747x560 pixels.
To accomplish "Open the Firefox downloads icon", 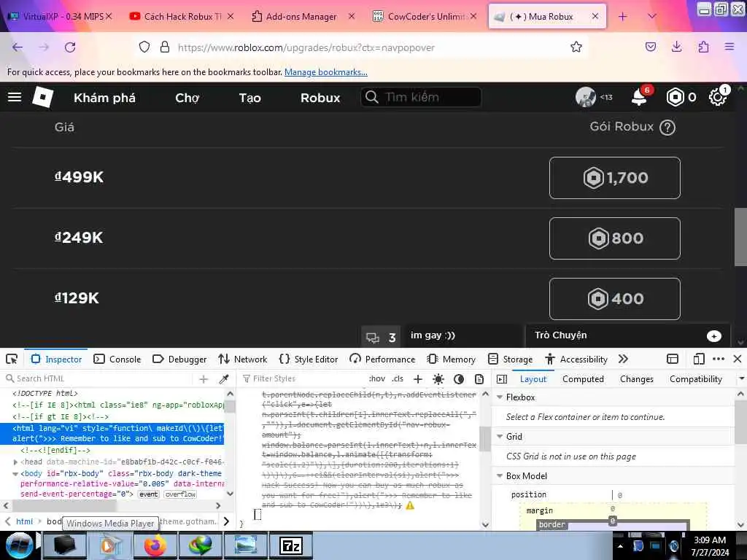I will [676, 47].
